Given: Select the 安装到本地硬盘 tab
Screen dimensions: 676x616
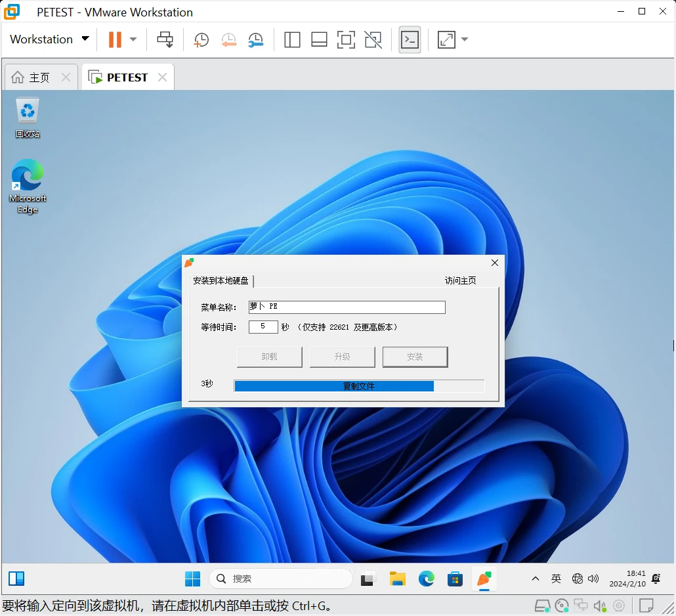Looking at the screenshot, I should 221,281.
